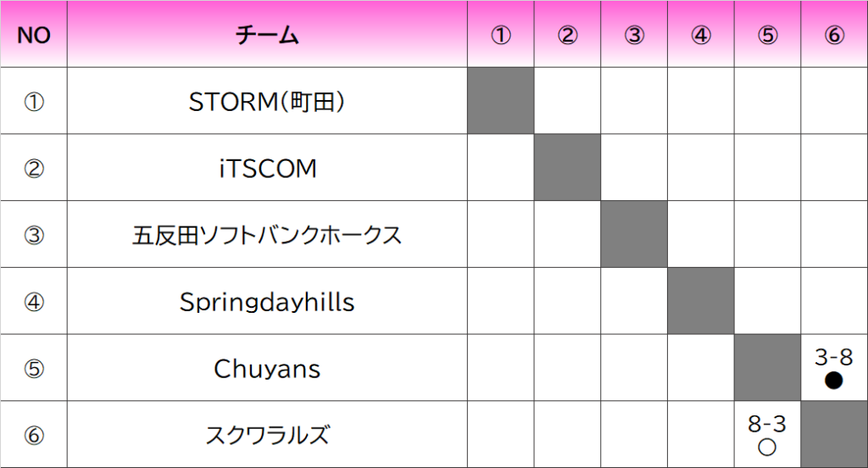The width and height of the screenshot is (868, 468).
Task: Click row number ④ beside Springdayhills
Action: [x=34, y=302]
